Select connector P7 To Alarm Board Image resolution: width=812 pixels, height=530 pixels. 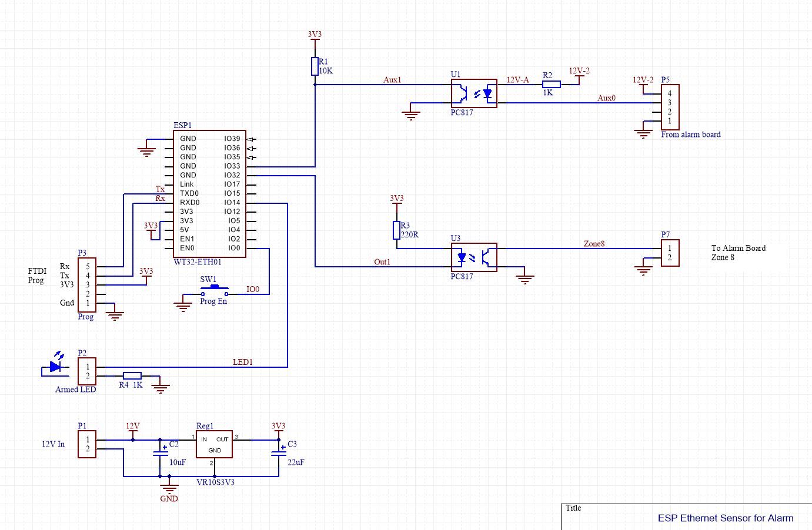[x=670, y=253]
